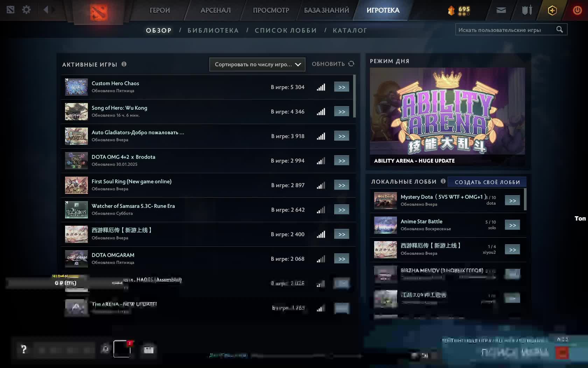
Task: Click the >> button for Anime Star Battle lobby
Action: pos(512,225)
